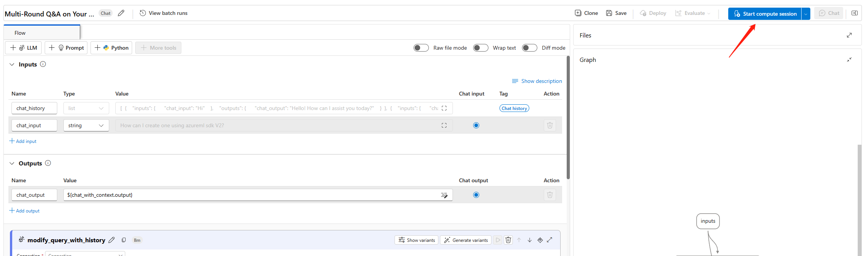This screenshot has height=256, width=868.
Task: Move modify_query_with_history node down
Action: pos(530,240)
